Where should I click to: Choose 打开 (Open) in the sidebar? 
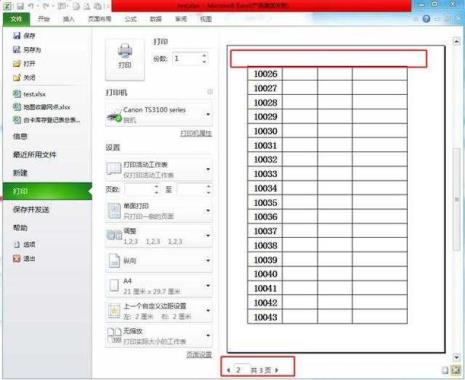24,63
